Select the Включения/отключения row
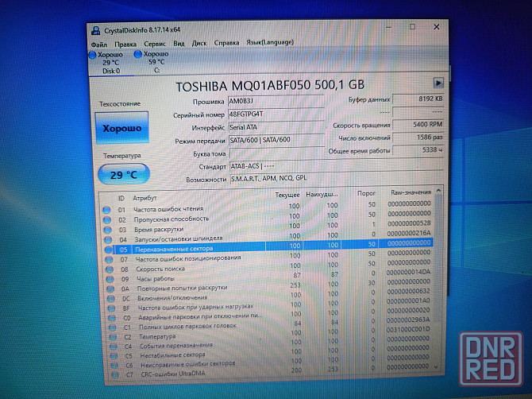Viewport: 532px width, 399px height. 271,296
